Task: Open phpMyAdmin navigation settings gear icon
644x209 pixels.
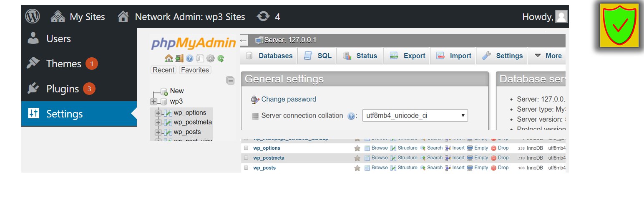Action: pos(211,59)
